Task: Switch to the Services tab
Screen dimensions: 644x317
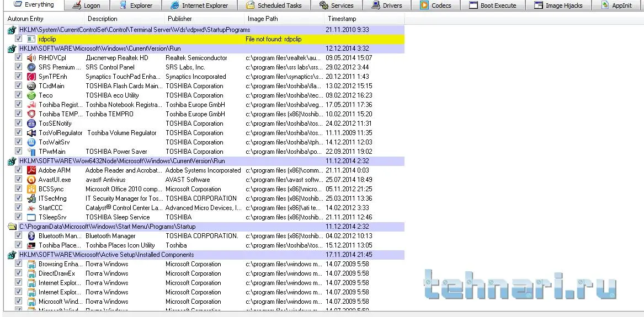Action: coord(337,6)
